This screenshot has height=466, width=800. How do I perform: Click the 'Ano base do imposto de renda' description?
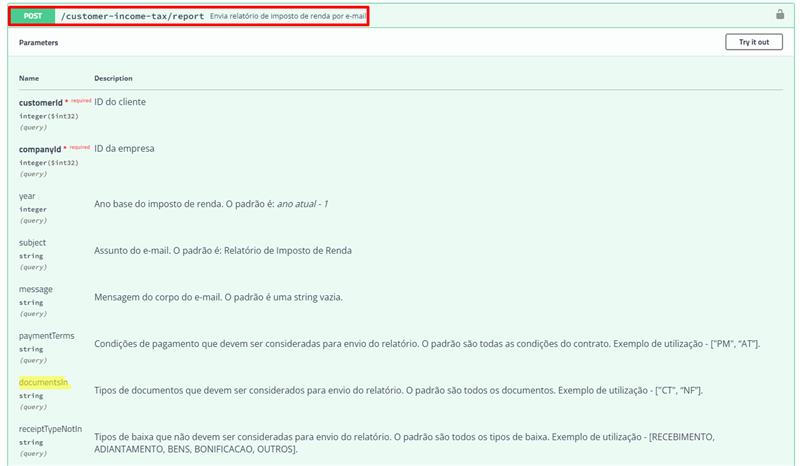point(211,204)
